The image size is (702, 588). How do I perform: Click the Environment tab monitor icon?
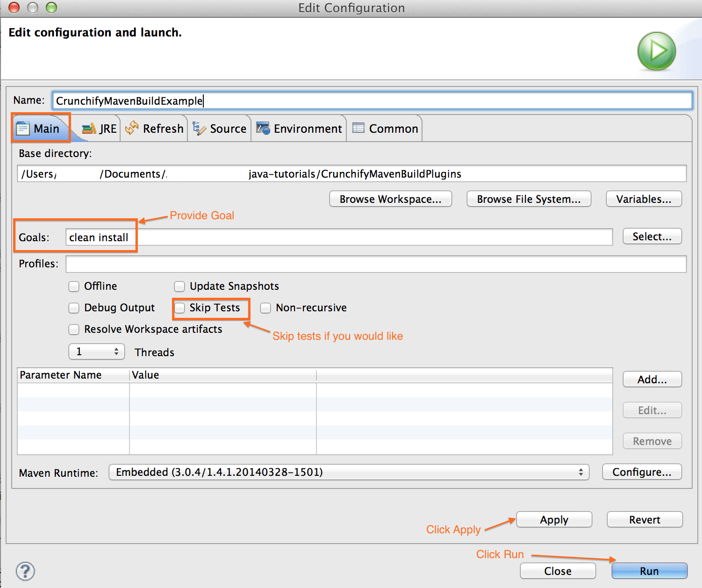click(x=263, y=129)
